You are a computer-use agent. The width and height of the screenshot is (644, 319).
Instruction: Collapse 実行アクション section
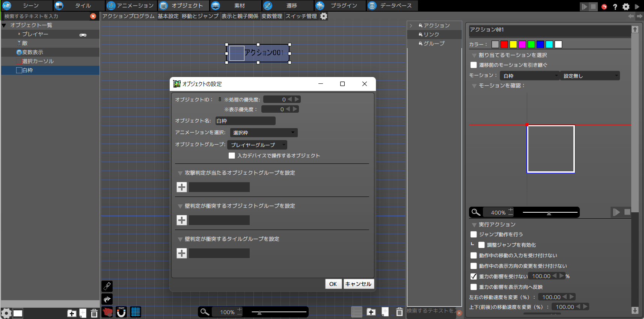[x=474, y=225]
